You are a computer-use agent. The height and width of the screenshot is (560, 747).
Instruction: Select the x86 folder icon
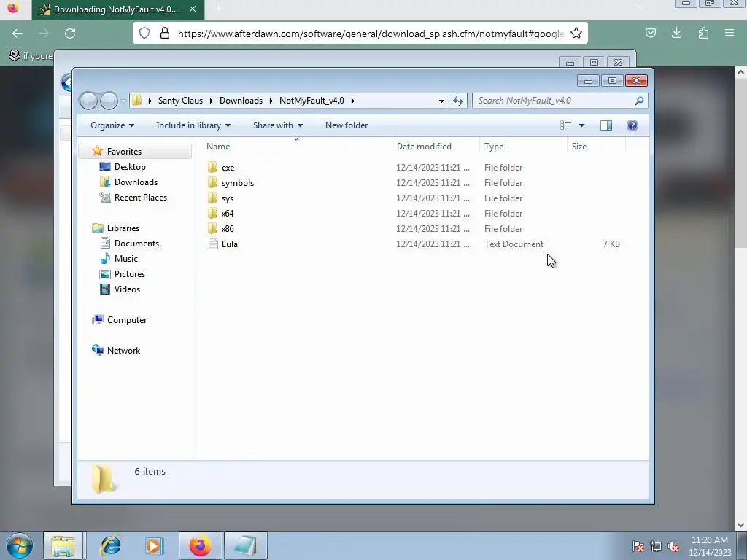pos(212,228)
